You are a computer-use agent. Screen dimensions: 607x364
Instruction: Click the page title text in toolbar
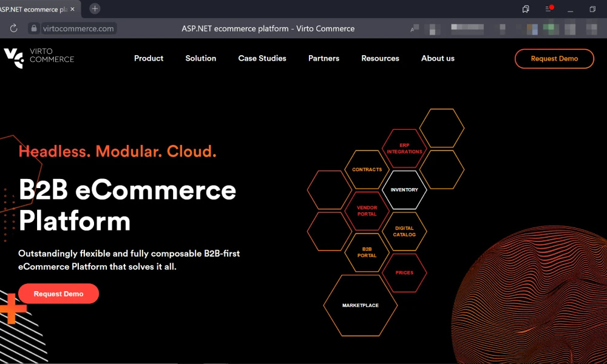click(x=268, y=29)
